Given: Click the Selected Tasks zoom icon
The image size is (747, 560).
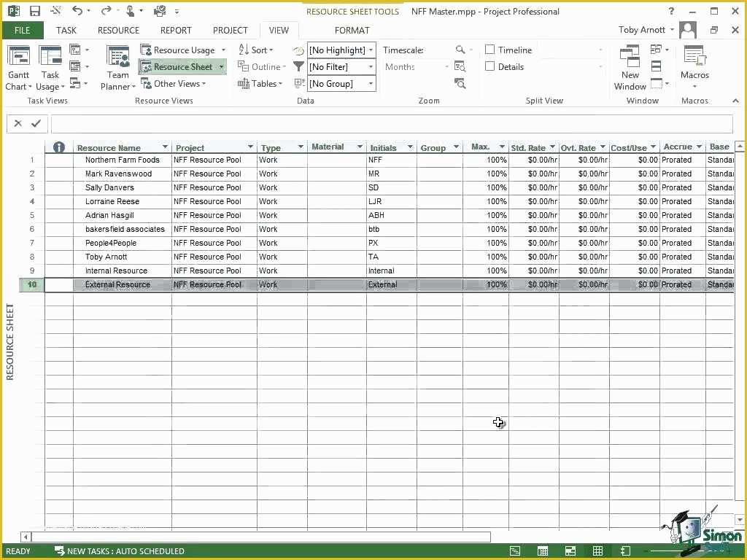Looking at the screenshot, I should 460,84.
